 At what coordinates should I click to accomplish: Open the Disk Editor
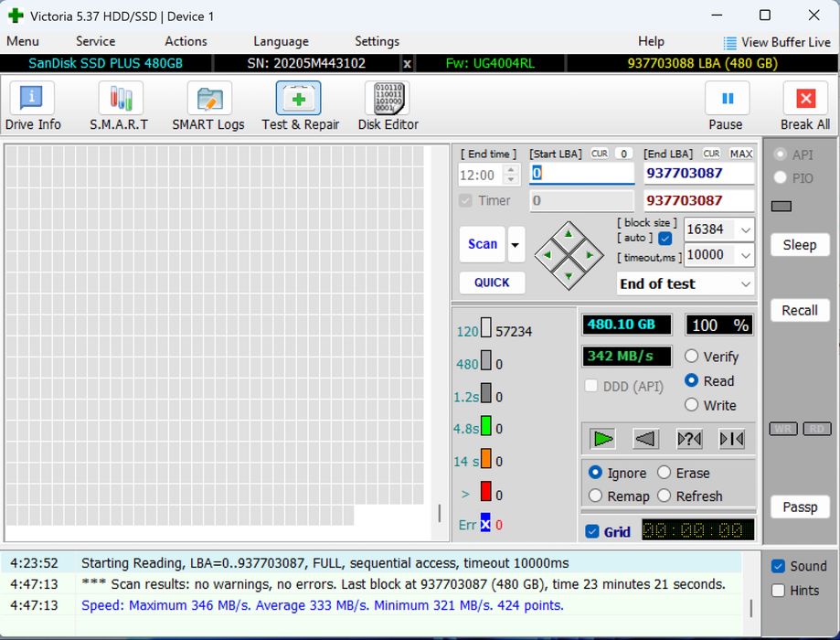pos(388,106)
